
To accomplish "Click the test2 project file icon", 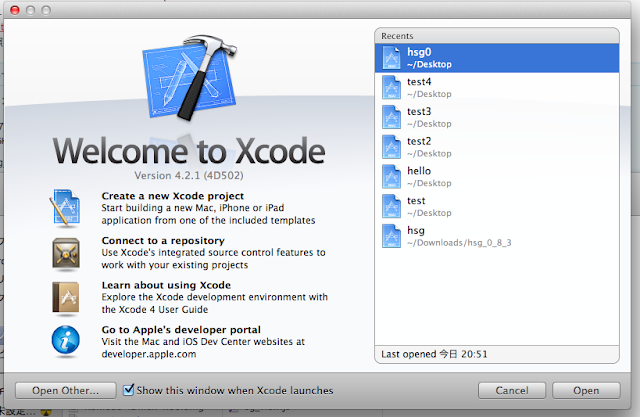I will point(391,147).
